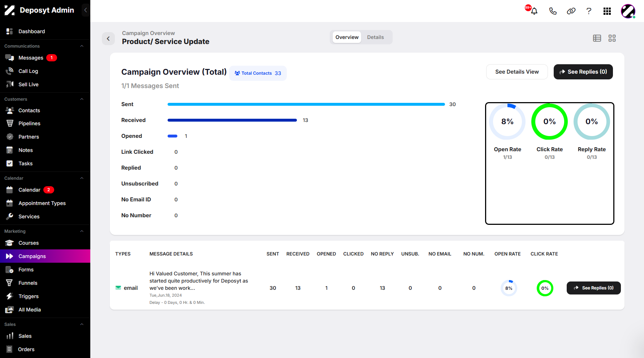Open the help question mark icon

[589, 11]
